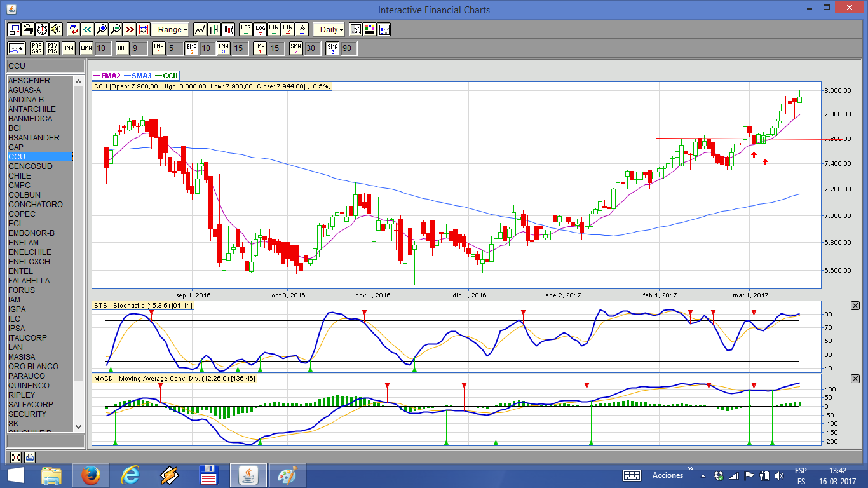Image resolution: width=868 pixels, height=488 pixels.
Task: Click the stopwatch timer icon
Action: pos(42,29)
